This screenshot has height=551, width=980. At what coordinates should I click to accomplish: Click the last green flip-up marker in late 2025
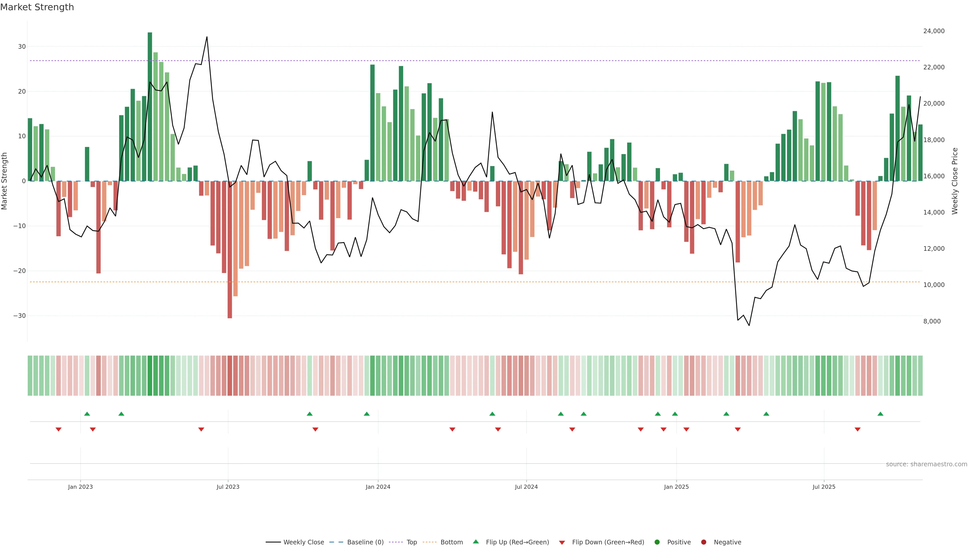(880, 414)
